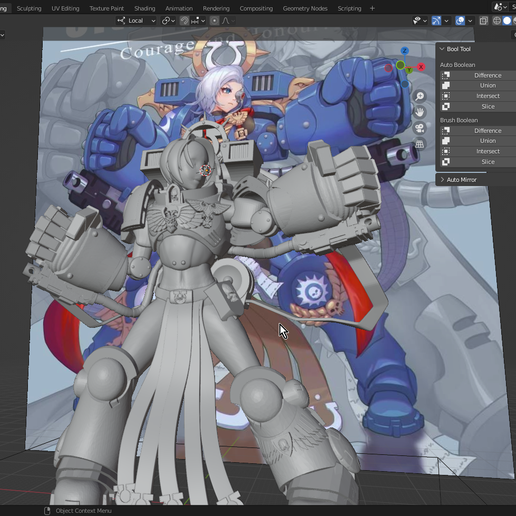Switch to Texture Paint workspace tab
Image resolution: width=516 pixels, height=516 pixels.
107,8
